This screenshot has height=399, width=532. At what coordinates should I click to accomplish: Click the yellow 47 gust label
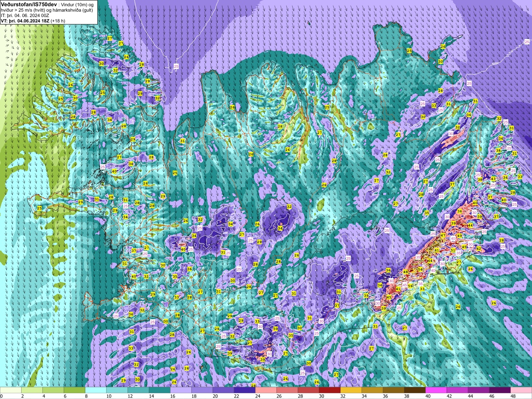pyautogui.click(x=443, y=235)
